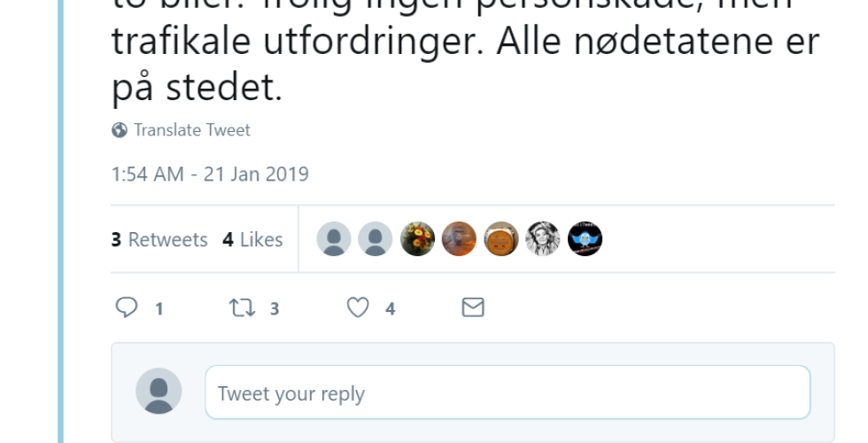Open the round orange badge avatar
The image size is (868, 443).
coord(501,239)
